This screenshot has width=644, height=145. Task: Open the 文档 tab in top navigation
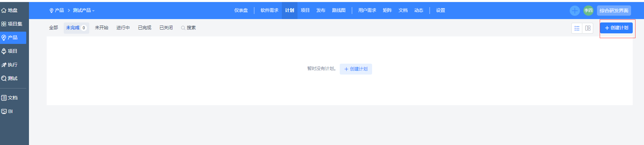[x=403, y=11]
